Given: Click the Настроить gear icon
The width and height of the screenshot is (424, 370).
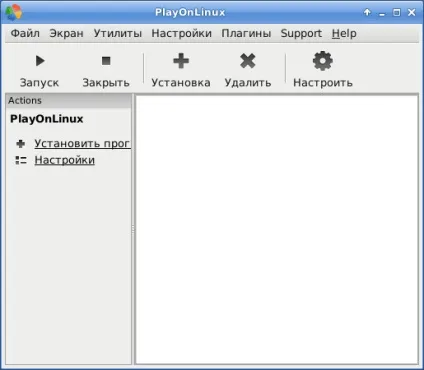Looking at the screenshot, I should [x=323, y=61].
